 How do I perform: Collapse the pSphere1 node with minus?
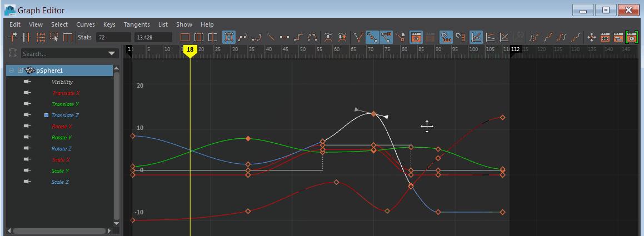(12, 71)
